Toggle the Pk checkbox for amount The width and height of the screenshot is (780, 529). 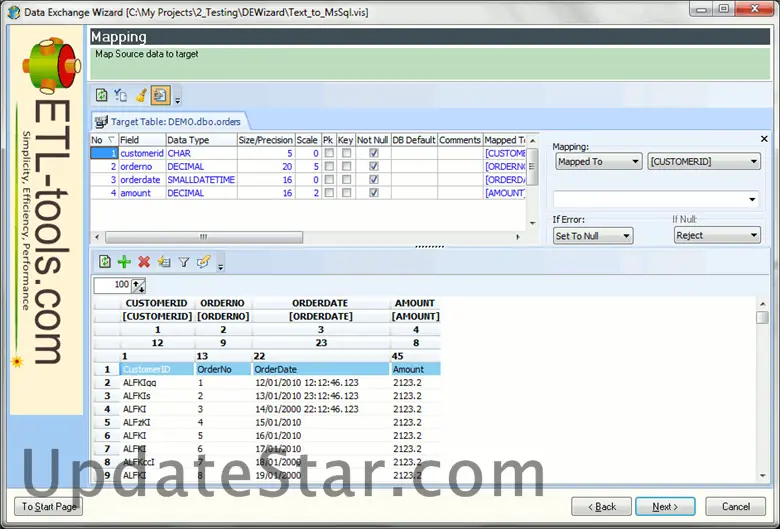click(329, 193)
